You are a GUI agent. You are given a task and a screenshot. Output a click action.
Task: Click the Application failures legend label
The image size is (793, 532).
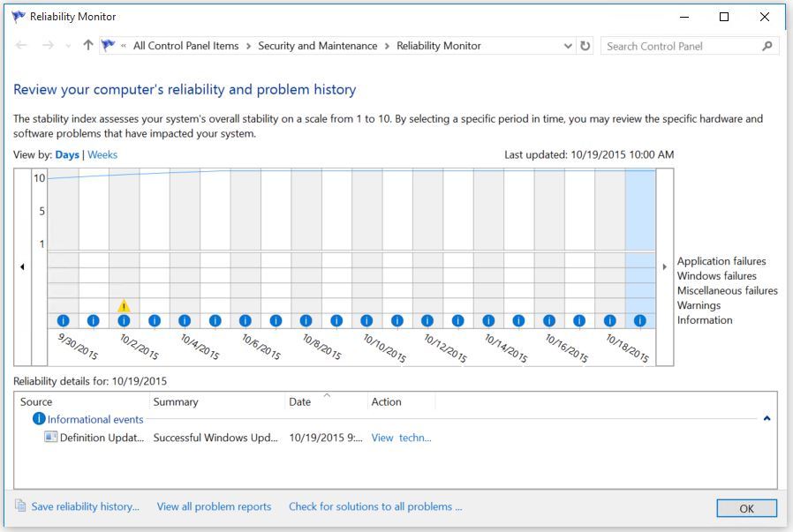tap(721, 261)
